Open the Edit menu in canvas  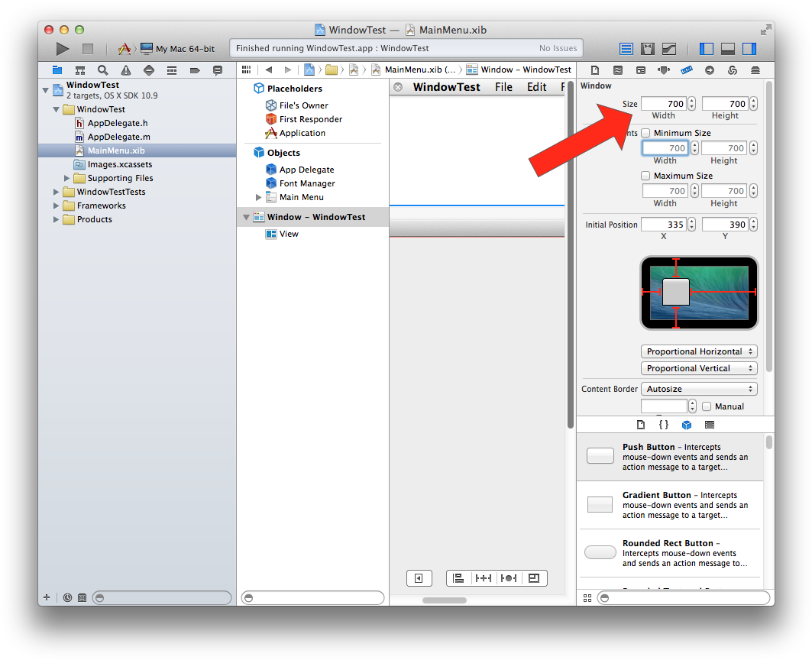536,87
